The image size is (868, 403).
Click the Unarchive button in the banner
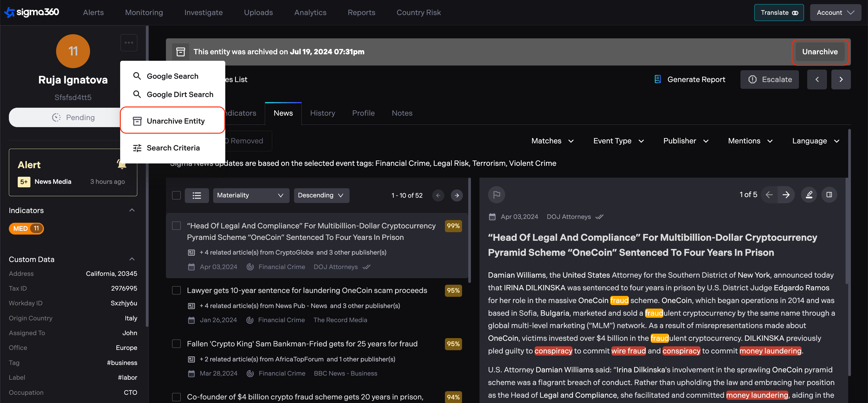(x=820, y=52)
